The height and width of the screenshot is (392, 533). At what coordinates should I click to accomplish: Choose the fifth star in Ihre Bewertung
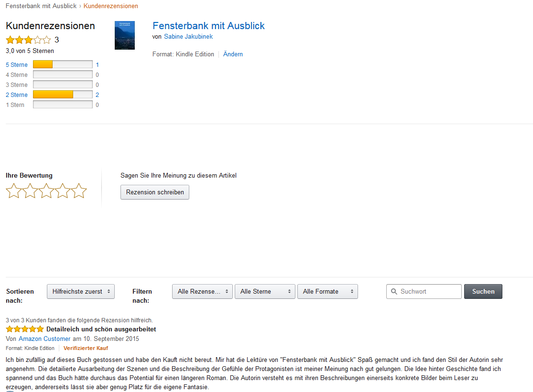79,191
